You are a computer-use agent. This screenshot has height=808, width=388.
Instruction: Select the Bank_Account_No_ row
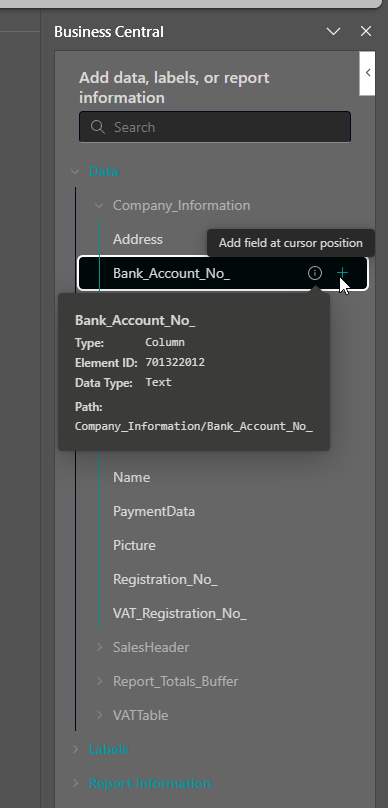223,273
